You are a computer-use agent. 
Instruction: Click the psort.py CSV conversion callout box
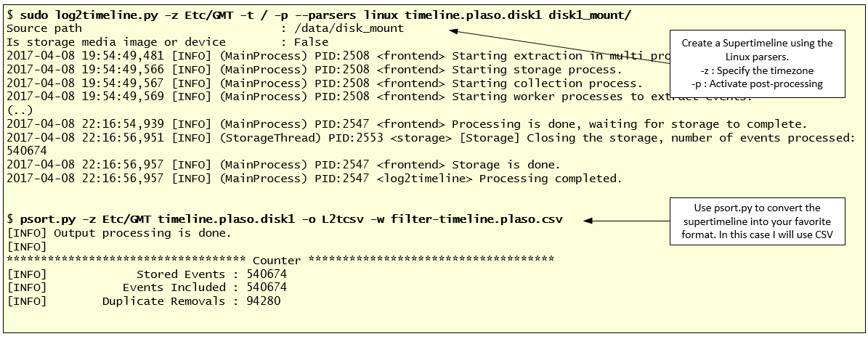[756, 220]
